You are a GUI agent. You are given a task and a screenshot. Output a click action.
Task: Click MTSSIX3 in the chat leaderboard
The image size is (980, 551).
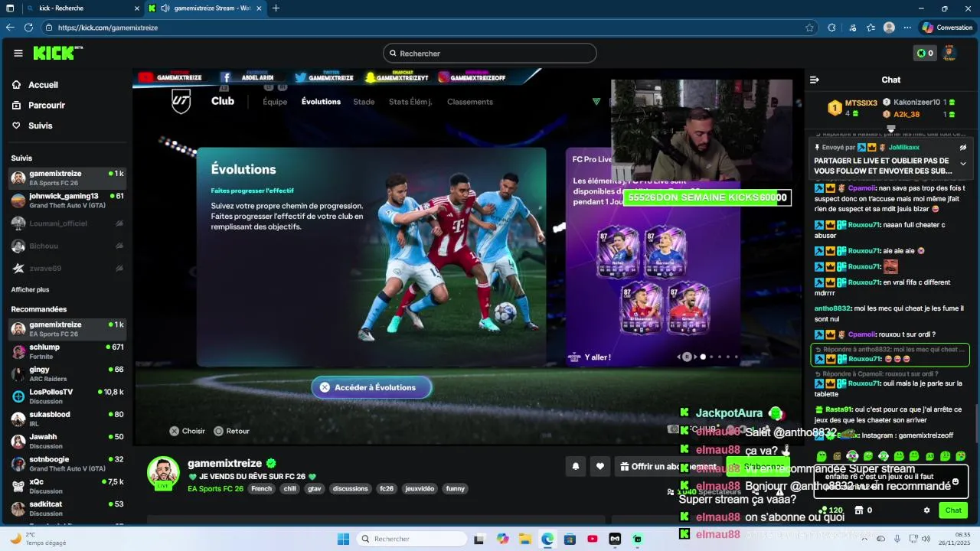(861, 103)
